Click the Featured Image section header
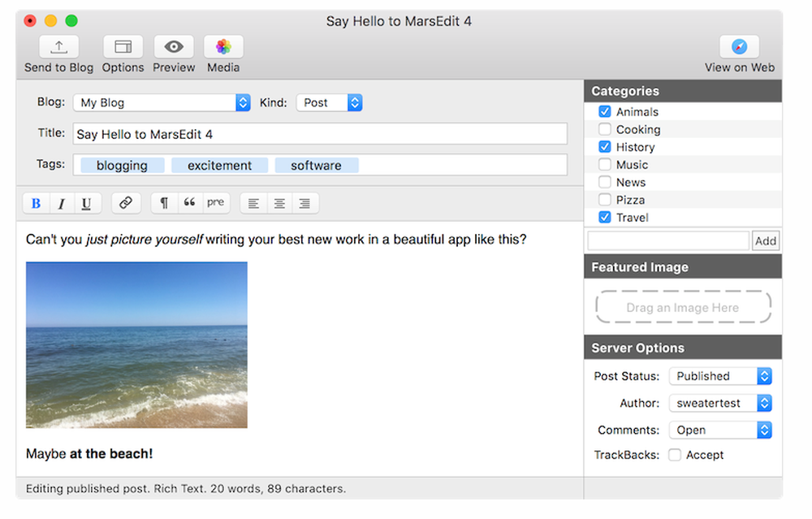This screenshot has width=812, height=519. pyautogui.click(x=683, y=267)
